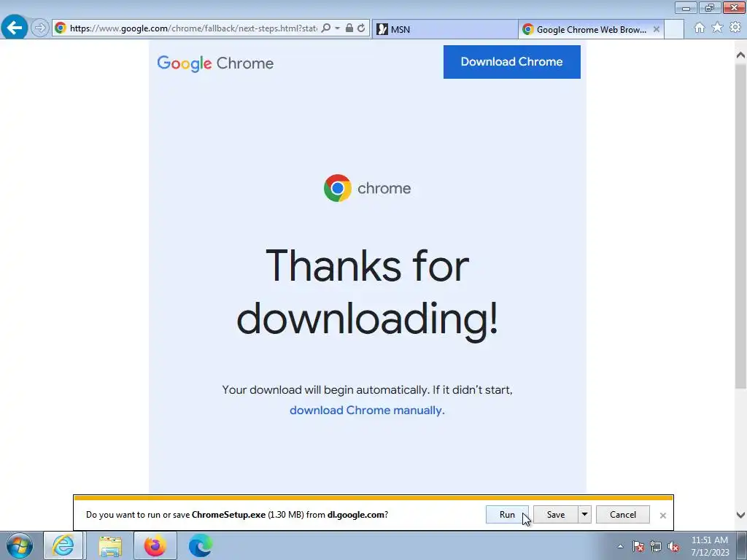Image resolution: width=747 pixels, height=560 pixels.
Task: Click the scrollbar up arrow
Action: 740,55
